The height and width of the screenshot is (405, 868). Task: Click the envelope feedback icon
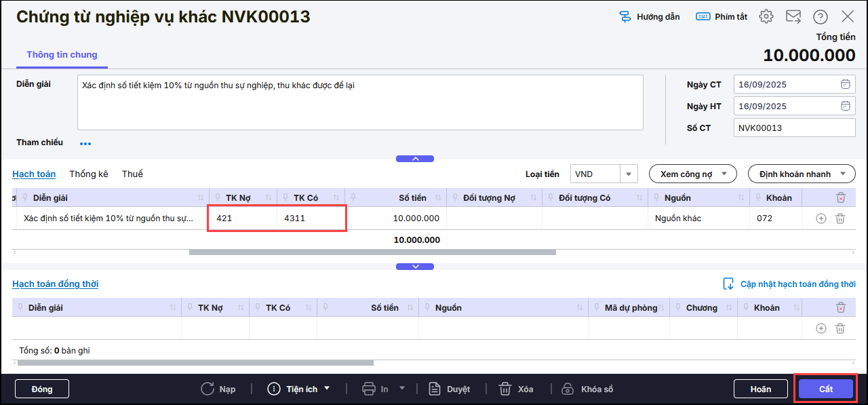click(x=793, y=17)
